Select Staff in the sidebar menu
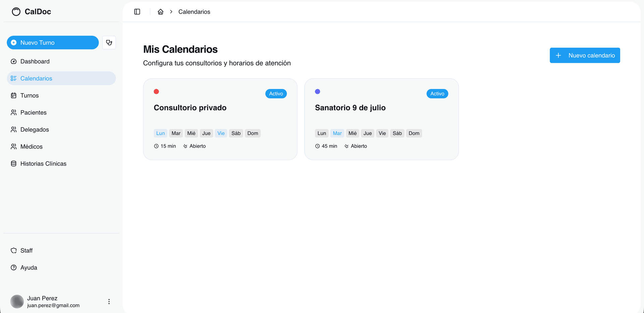Image resolution: width=644 pixels, height=313 pixels. (26, 250)
